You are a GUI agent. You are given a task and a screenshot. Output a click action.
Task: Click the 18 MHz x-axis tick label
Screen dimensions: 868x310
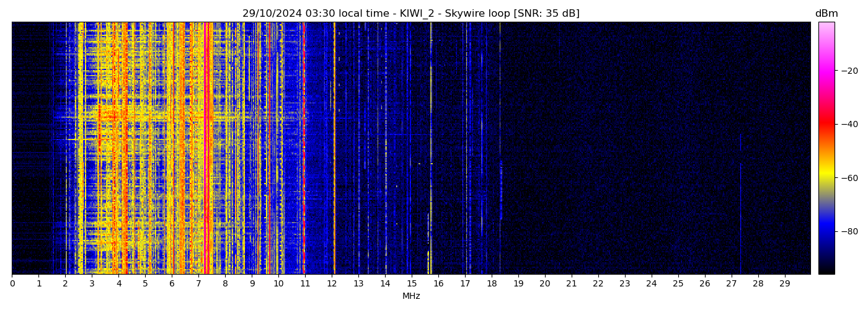click(492, 284)
